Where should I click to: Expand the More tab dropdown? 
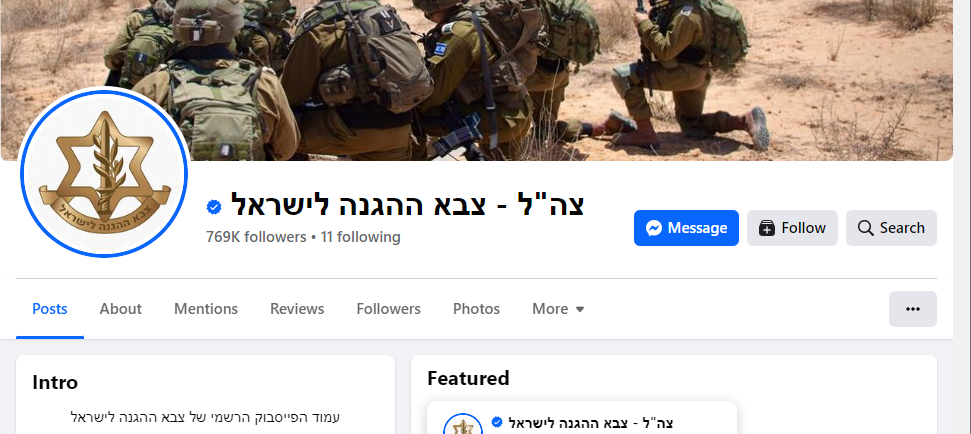[558, 309]
